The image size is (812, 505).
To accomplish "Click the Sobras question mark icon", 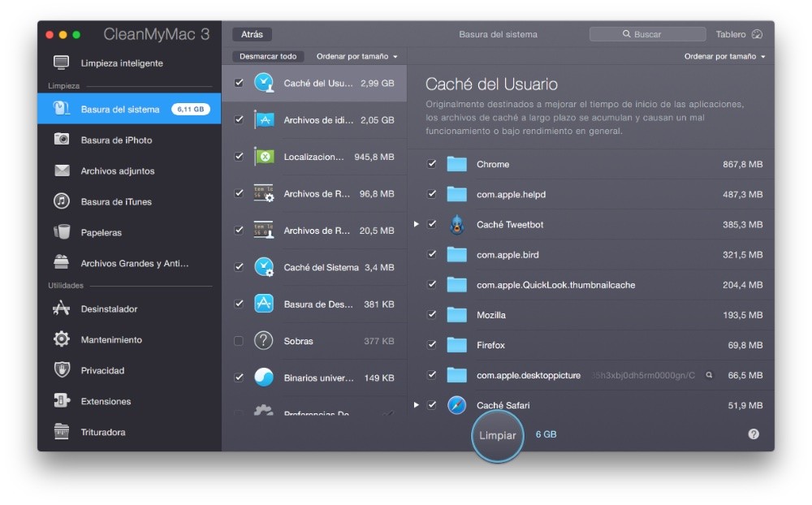I will [264, 340].
